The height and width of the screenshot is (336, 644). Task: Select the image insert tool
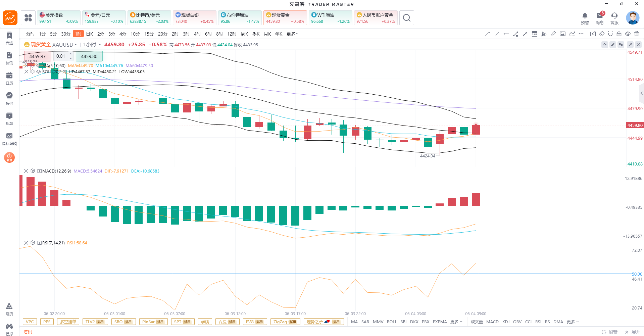coord(563,34)
